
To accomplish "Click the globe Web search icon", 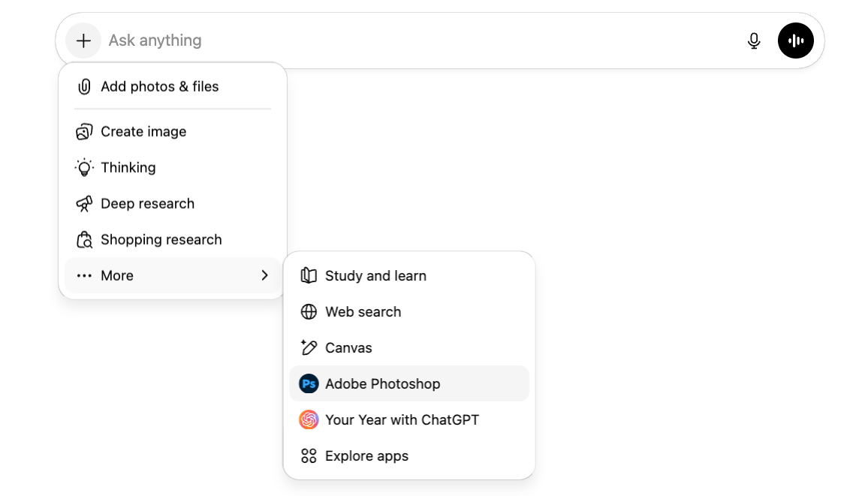I will point(309,312).
